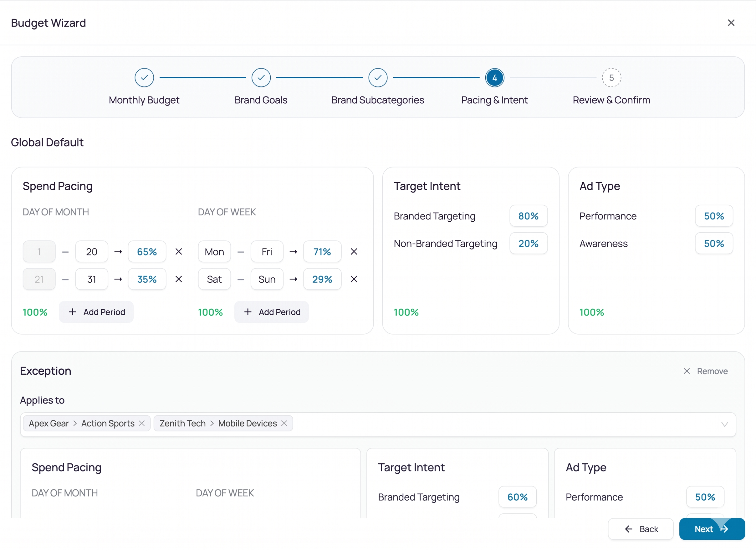Click the Back button
This screenshot has height=551, width=756.
[x=640, y=529]
